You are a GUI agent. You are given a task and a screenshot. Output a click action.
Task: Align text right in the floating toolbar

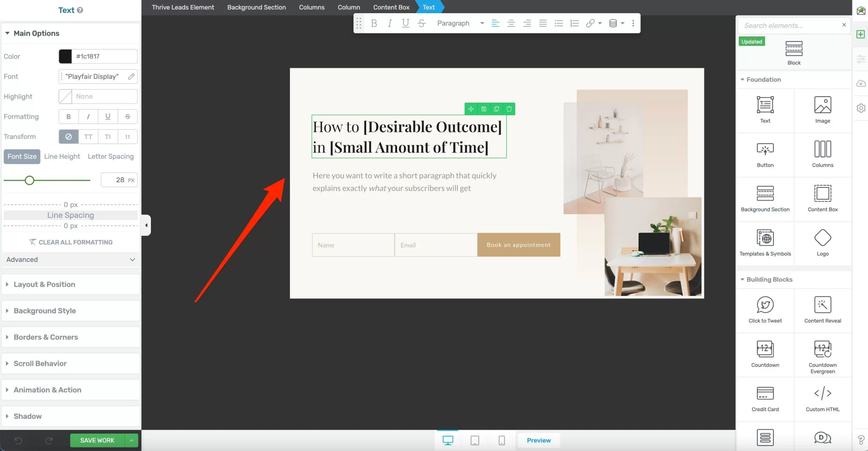tap(527, 23)
